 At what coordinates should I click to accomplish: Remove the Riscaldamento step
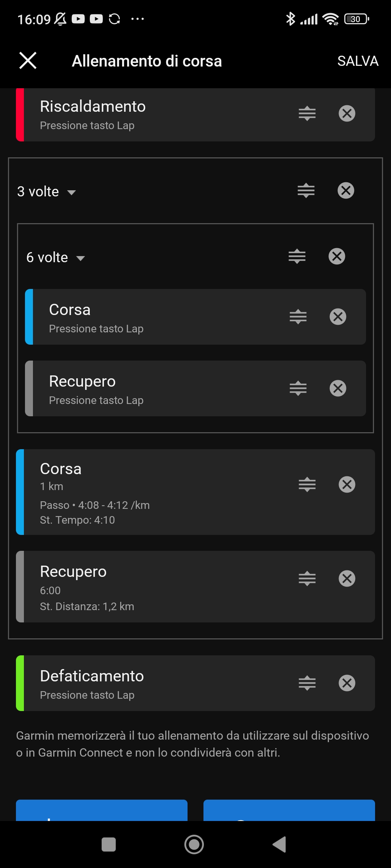coord(347,114)
